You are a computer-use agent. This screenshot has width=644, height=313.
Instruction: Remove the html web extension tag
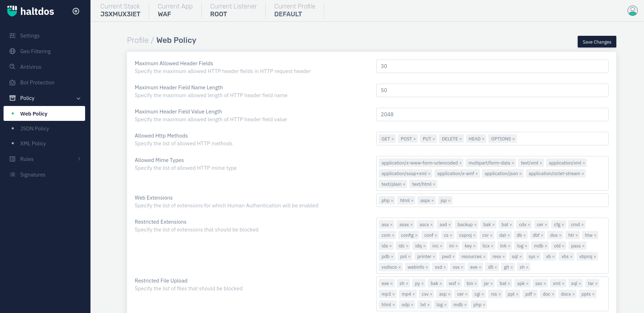point(412,201)
